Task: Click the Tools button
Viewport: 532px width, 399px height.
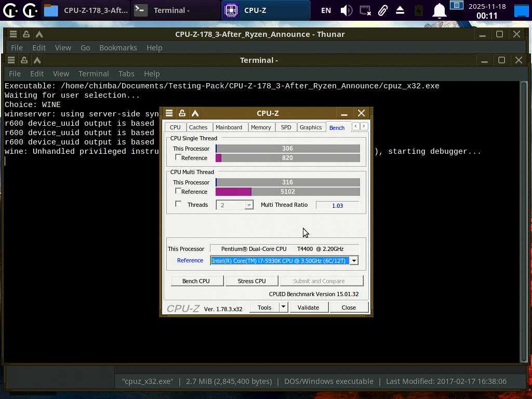Action: coord(264,308)
